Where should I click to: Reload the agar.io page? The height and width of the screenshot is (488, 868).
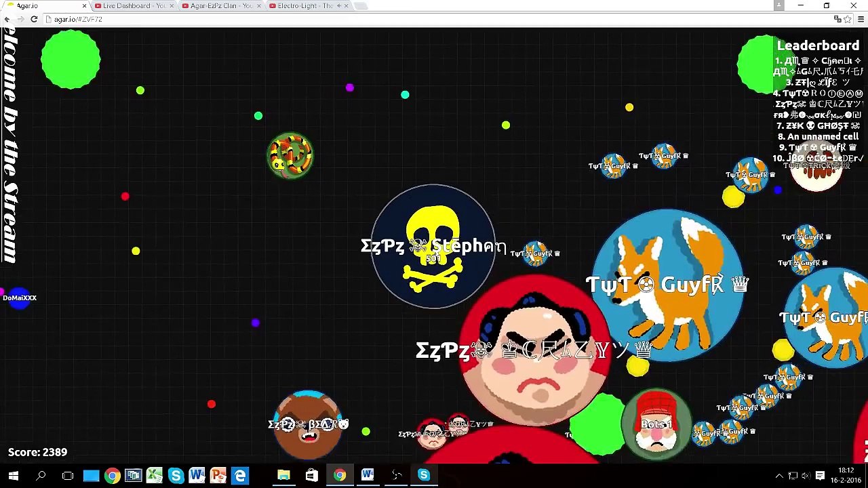click(34, 19)
